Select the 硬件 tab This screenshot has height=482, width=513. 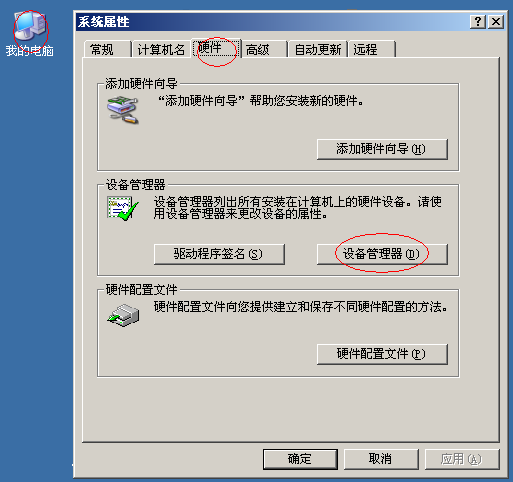[216, 48]
